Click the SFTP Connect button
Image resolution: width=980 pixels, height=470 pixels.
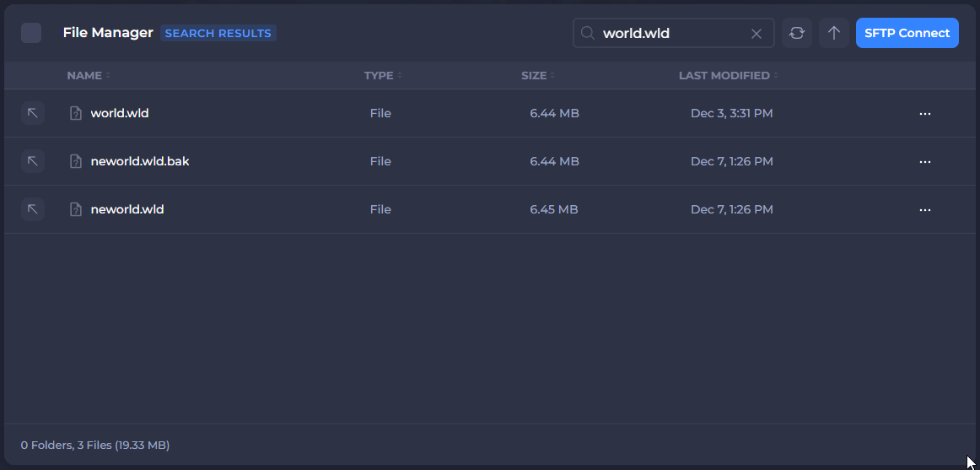click(x=907, y=33)
